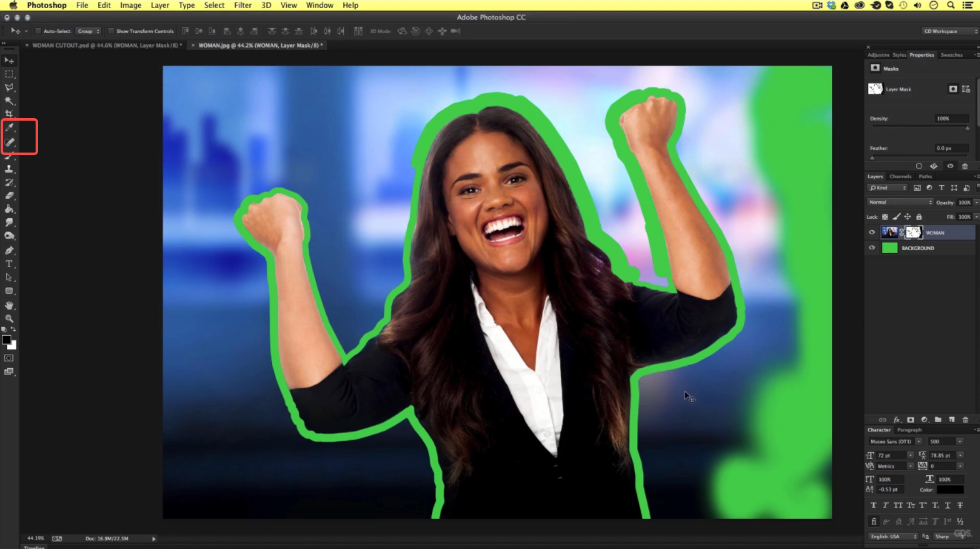Viewport: 980px width, 549px height.
Task: Switch to the Channels tab
Action: [x=901, y=176]
